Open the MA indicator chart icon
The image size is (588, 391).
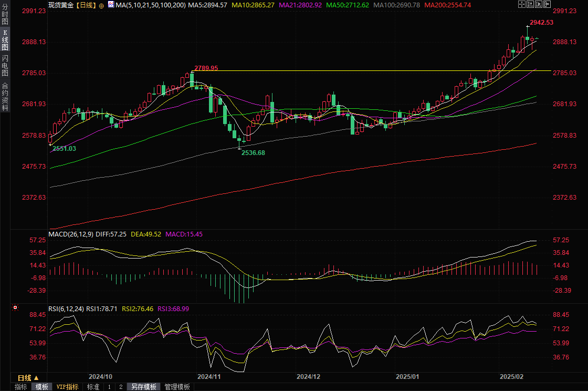[x=111, y=4]
